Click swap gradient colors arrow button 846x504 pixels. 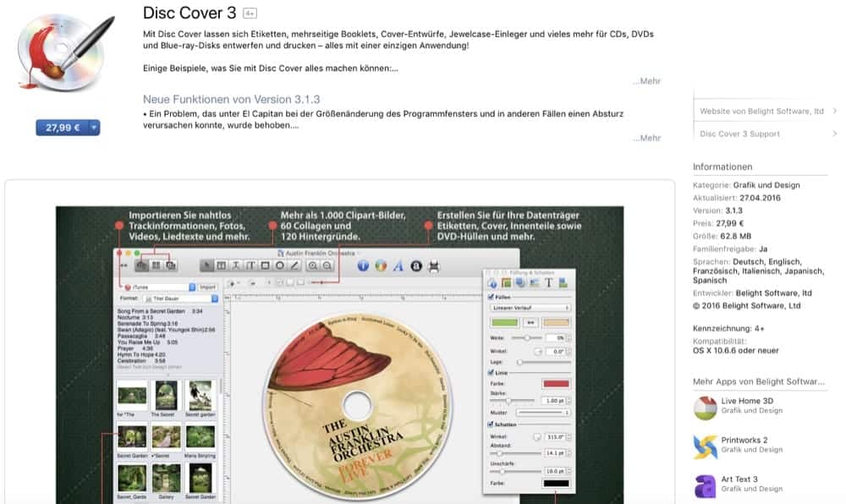pos(530,322)
